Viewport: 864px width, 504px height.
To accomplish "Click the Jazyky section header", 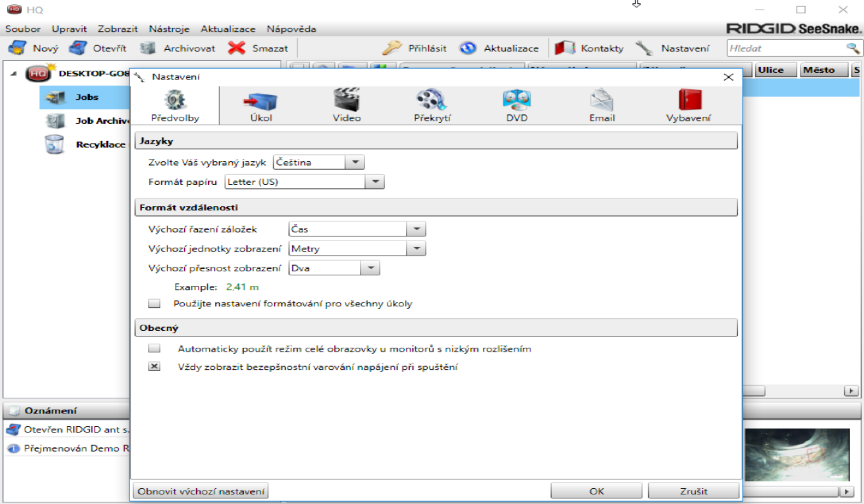I will (436, 141).
